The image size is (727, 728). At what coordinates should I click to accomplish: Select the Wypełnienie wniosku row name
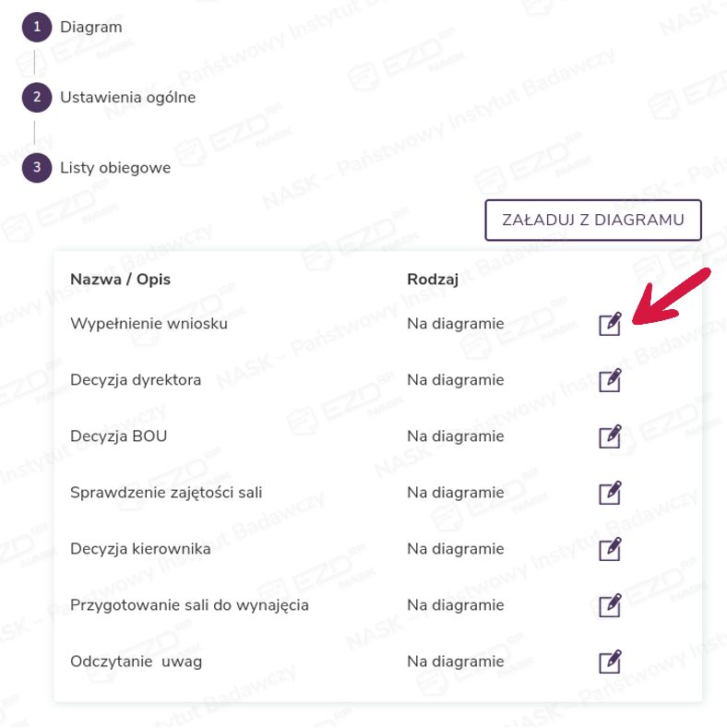coord(149,324)
